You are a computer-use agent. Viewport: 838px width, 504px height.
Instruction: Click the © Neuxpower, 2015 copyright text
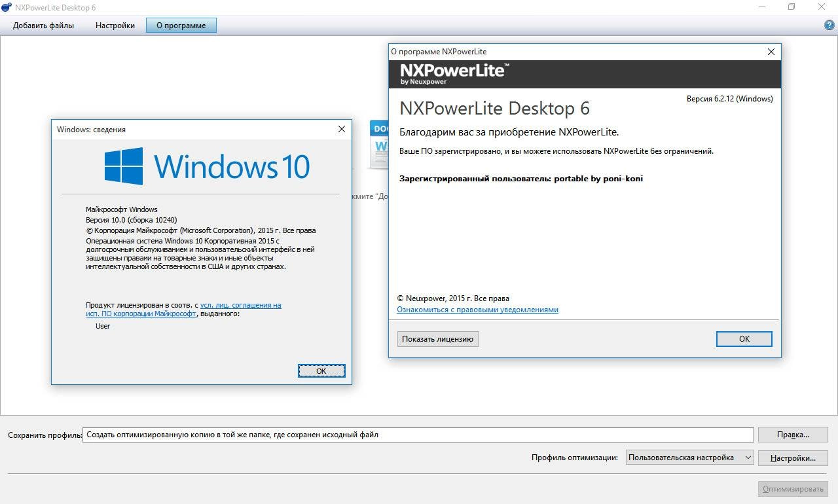(453, 298)
